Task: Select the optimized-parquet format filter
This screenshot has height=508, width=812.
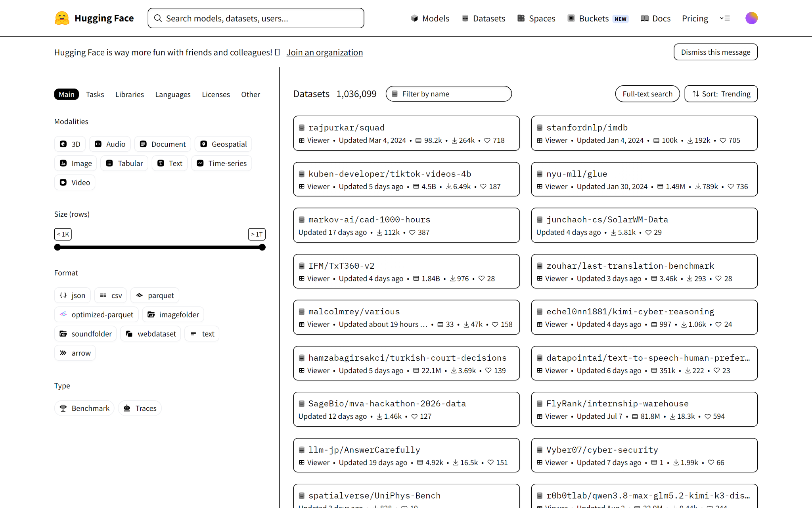Action: (96, 314)
